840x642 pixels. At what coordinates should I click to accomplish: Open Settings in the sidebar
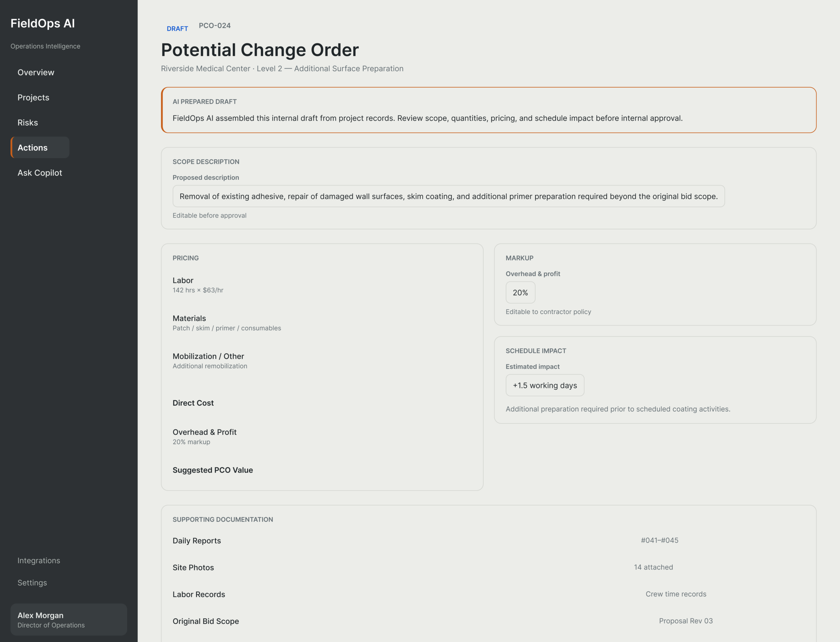pos(32,583)
